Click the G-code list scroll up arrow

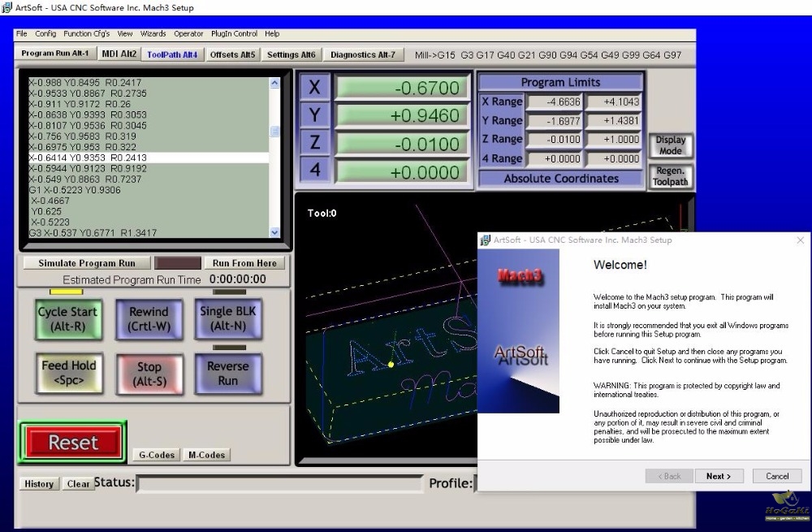coord(274,83)
